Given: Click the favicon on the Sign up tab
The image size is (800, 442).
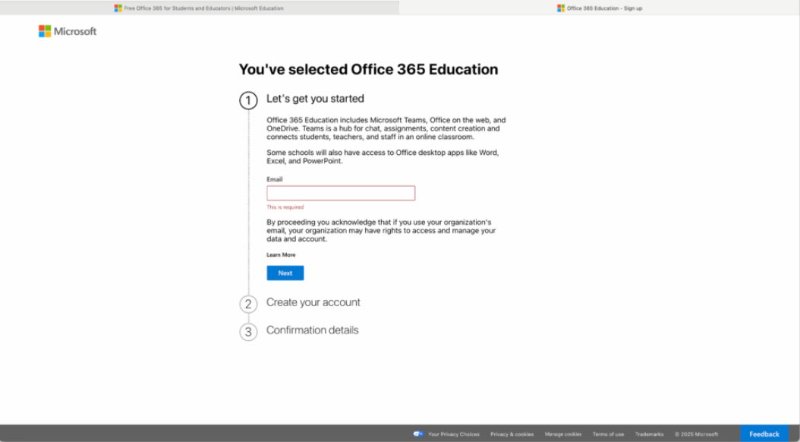Looking at the screenshot, I should click(561, 8).
